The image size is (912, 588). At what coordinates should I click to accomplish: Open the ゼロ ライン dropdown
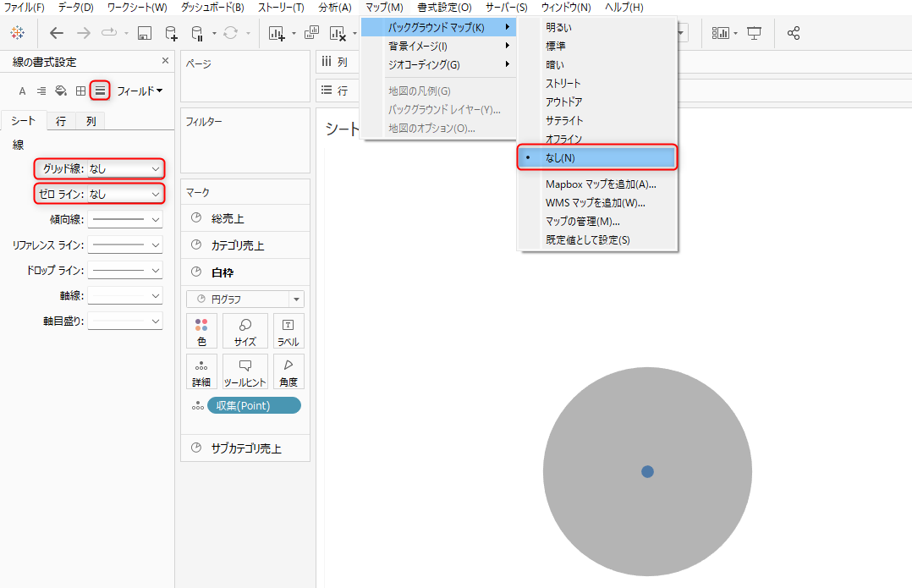point(124,195)
